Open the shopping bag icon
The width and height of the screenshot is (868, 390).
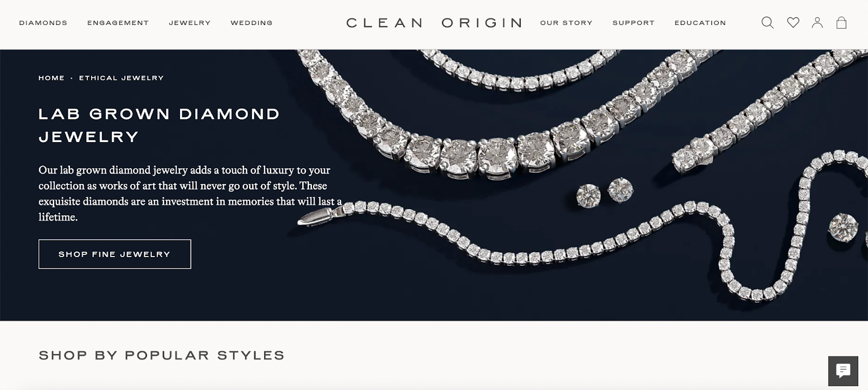tap(841, 23)
